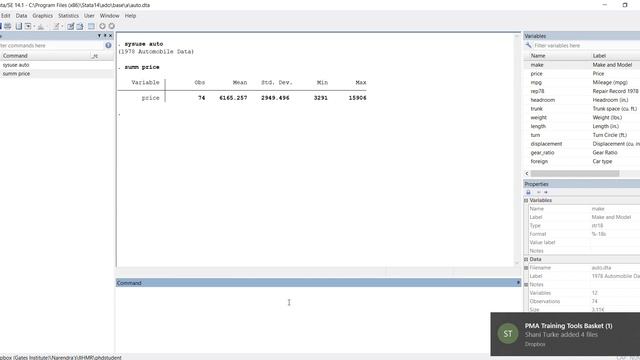Open the Variables Manager toolbar icon

coord(91,26)
